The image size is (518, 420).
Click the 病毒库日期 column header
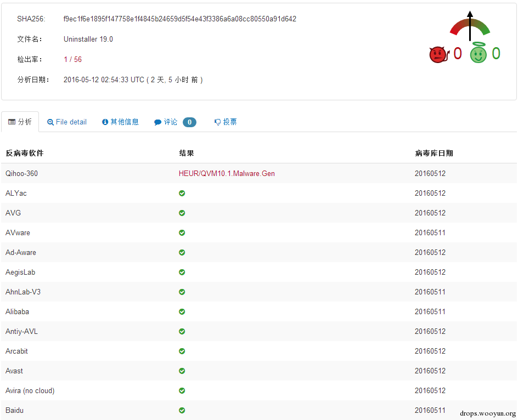(433, 153)
